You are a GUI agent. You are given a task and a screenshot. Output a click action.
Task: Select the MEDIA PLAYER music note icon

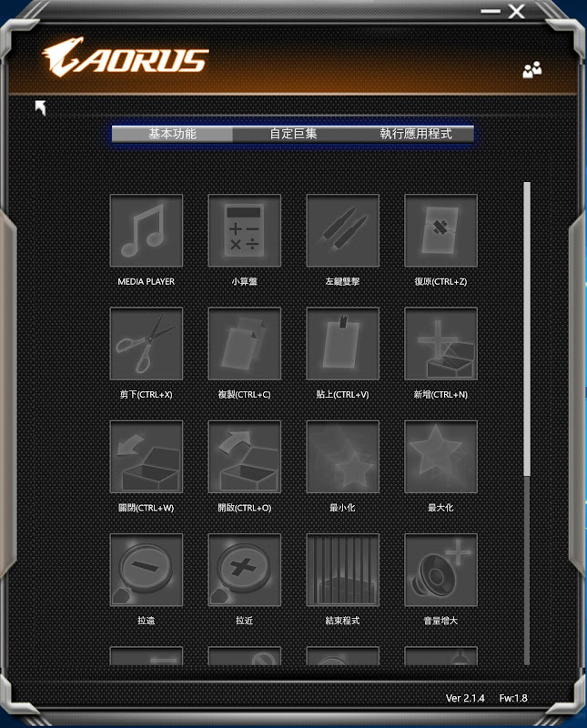click(147, 230)
